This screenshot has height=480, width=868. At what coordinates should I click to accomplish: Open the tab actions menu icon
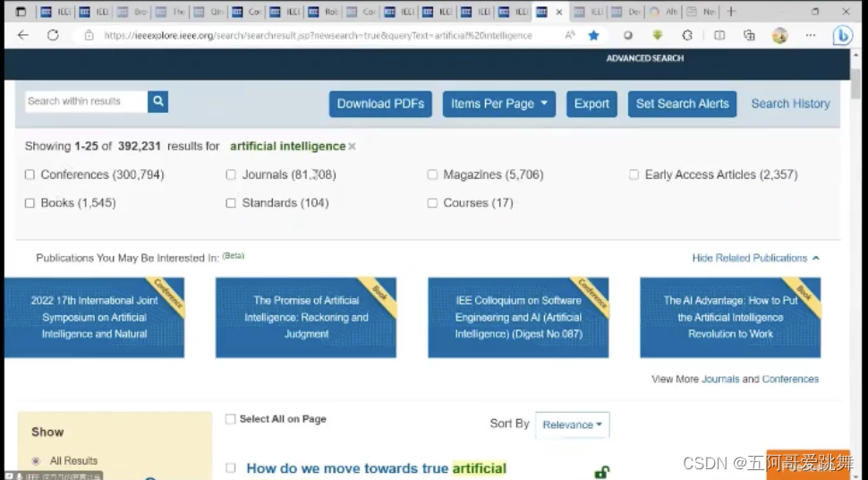(x=21, y=12)
